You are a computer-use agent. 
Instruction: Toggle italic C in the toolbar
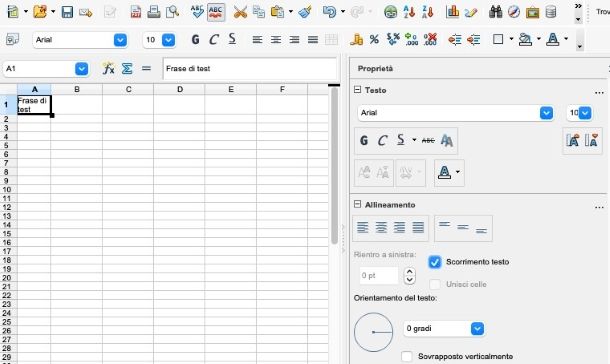[214, 39]
